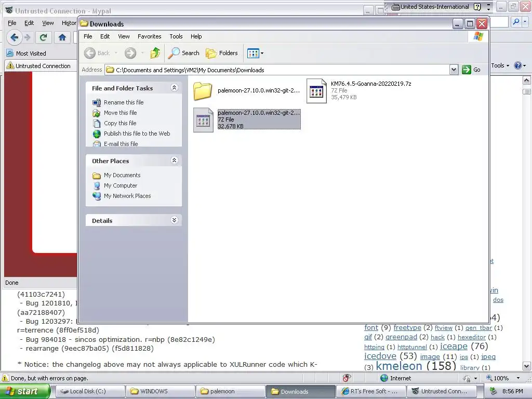Open Search in the Downloads toolbar
Viewport: 532px width, 399px height.
tap(183, 53)
